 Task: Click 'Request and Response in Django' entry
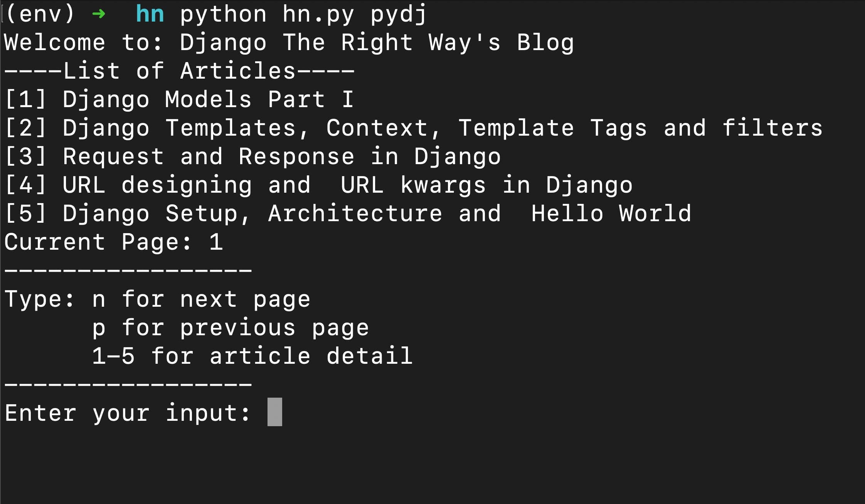coord(281,156)
